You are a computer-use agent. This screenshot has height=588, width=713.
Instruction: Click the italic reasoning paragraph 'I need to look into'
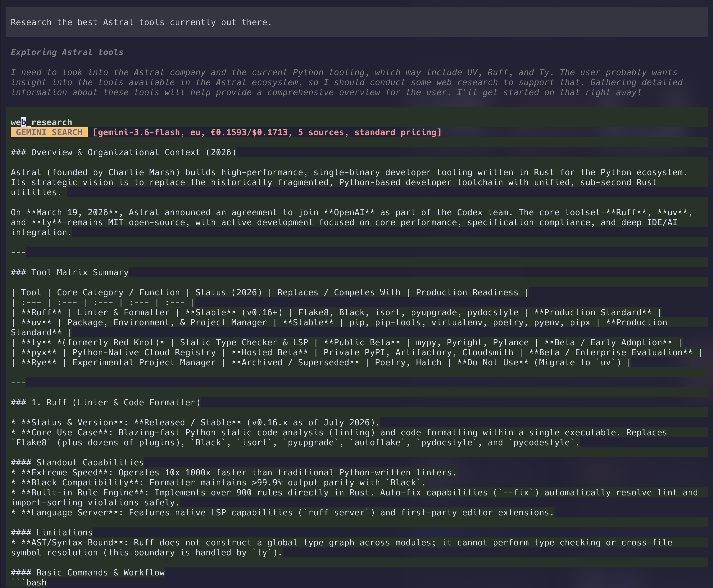[x=347, y=82]
